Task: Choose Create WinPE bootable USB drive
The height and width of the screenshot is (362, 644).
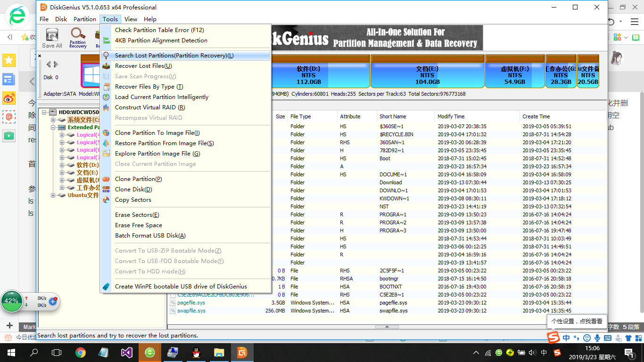Action: pyautogui.click(x=186, y=287)
